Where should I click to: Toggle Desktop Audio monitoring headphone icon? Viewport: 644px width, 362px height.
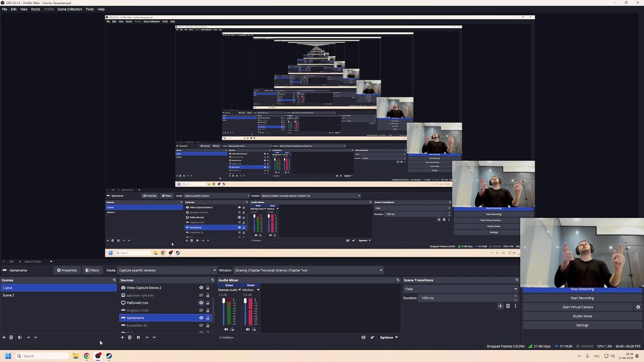click(x=232, y=329)
